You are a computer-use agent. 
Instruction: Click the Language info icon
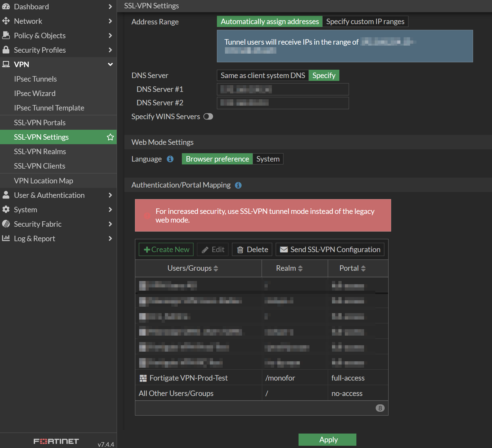(170, 159)
